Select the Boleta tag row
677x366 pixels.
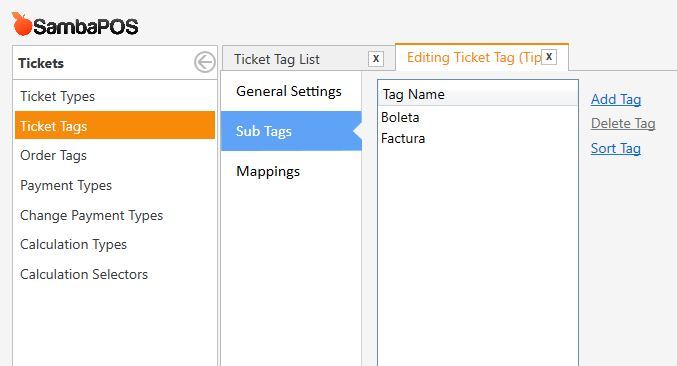478,117
